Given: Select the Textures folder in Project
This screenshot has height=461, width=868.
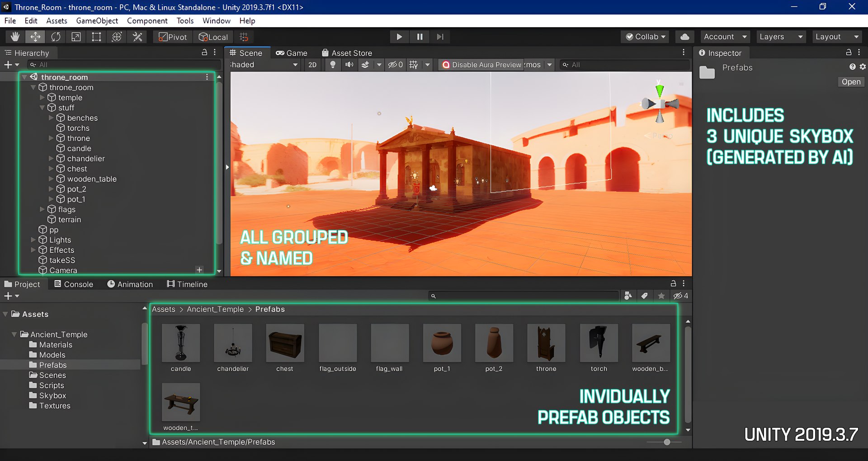Looking at the screenshot, I should [x=55, y=406].
